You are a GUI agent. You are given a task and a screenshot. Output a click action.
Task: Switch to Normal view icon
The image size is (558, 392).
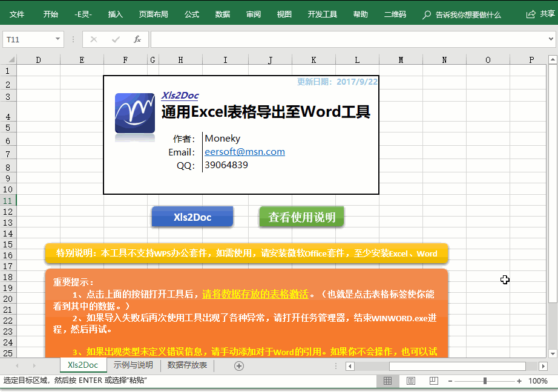(387, 381)
